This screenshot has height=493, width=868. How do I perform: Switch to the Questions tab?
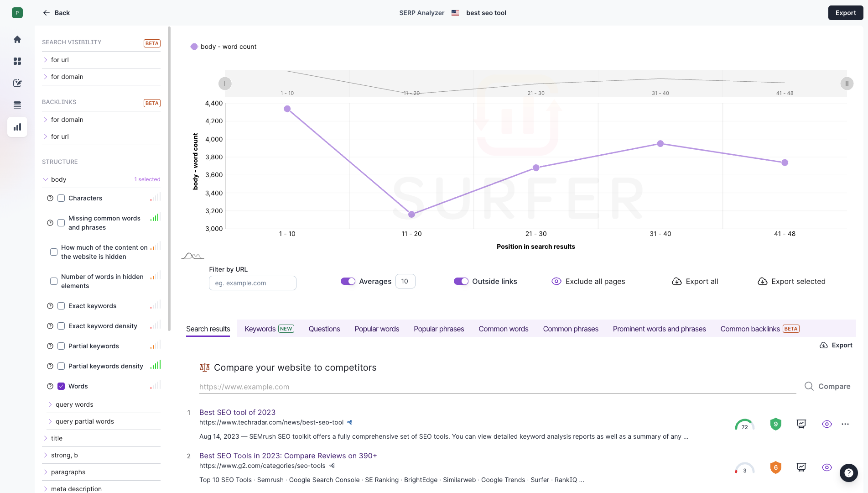pos(324,329)
